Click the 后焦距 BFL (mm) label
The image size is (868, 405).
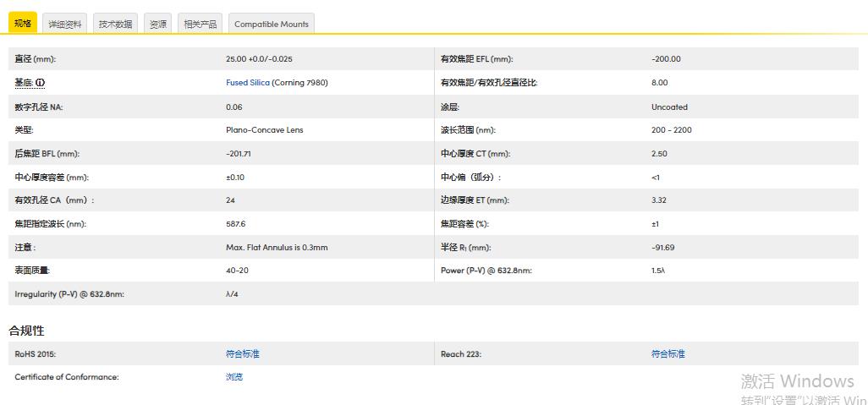[47, 154]
